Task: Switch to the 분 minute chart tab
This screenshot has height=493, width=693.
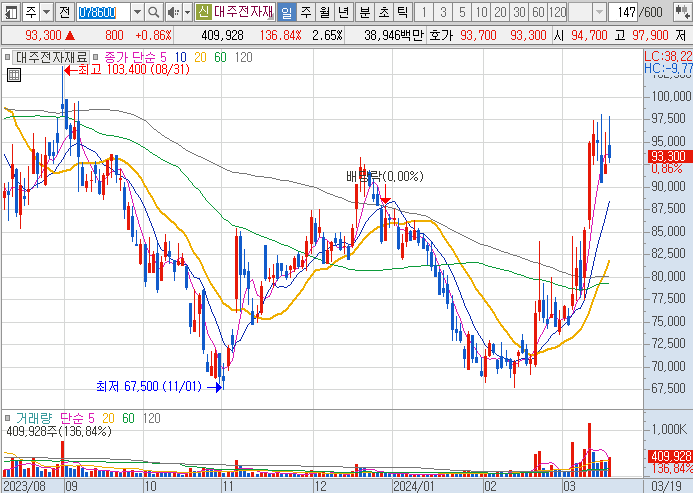Action: 365,12
